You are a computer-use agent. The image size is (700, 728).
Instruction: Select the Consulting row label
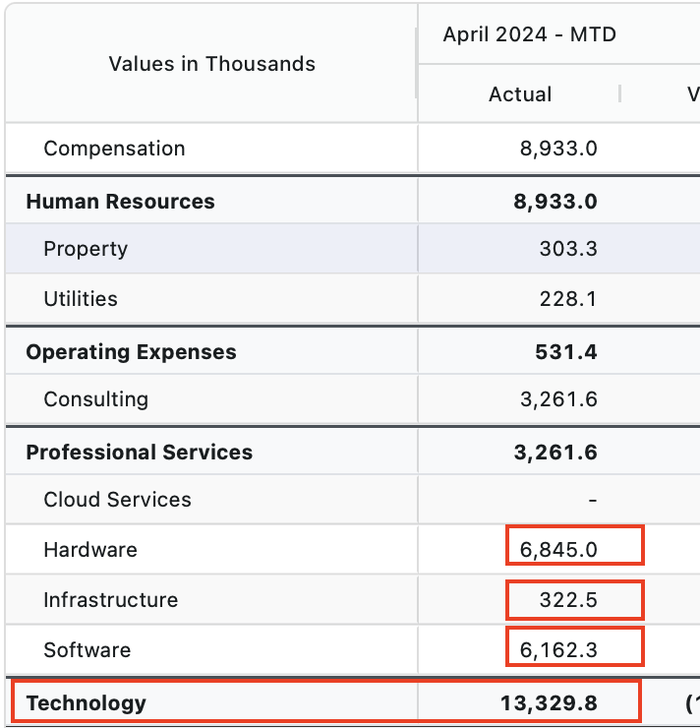(x=96, y=399)
